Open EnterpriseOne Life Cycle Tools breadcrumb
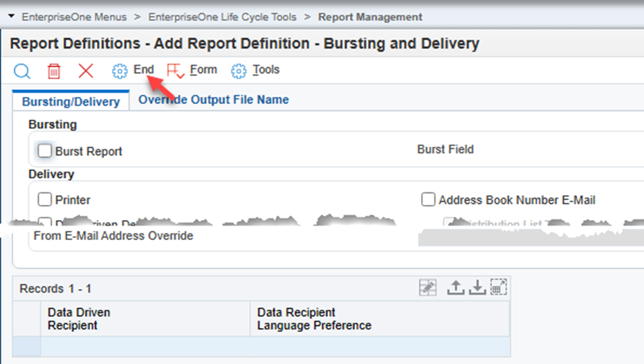Viewport: 644px width, 364px height. (222, 17)
